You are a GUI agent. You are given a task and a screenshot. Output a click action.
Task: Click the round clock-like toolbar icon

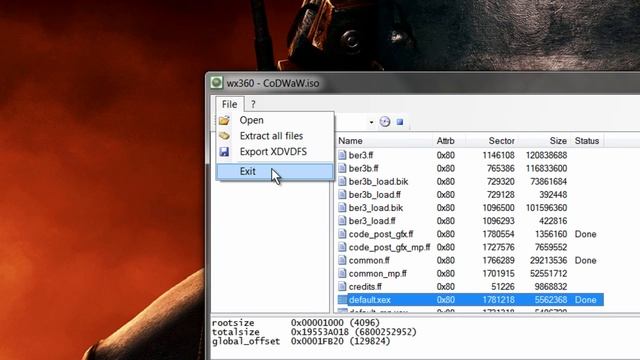pos(385,122)
